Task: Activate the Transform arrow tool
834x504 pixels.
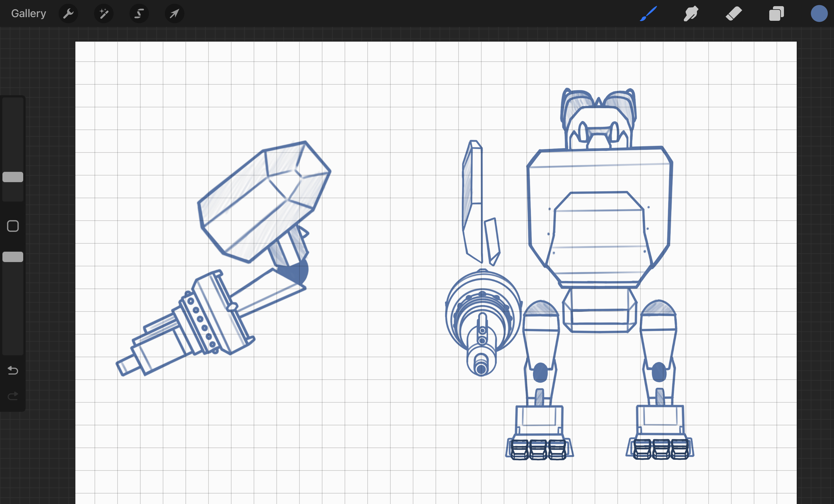Action: pyautogui.click(x=174, y=14)
